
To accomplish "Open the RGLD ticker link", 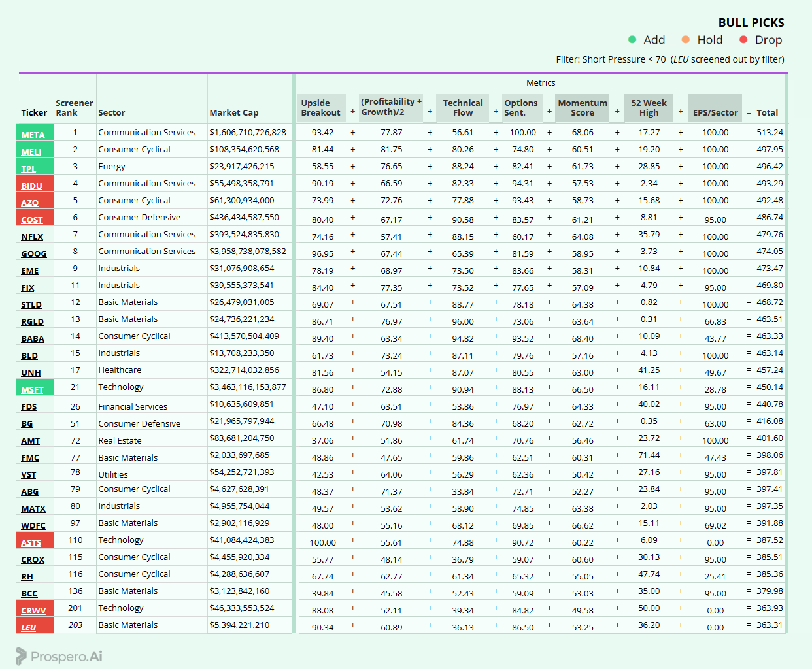I will (32, 321).
